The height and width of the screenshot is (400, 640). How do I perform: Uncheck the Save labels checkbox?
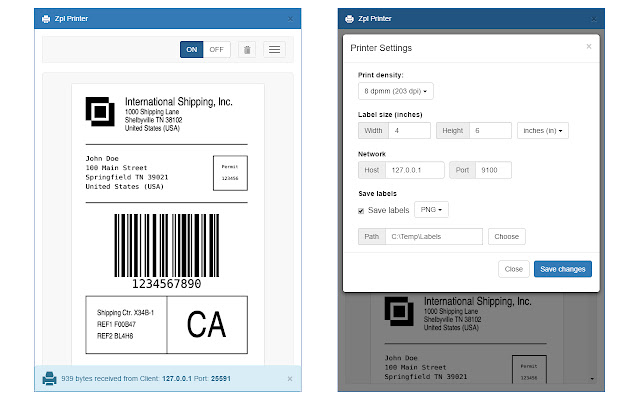tap(361, 210)
